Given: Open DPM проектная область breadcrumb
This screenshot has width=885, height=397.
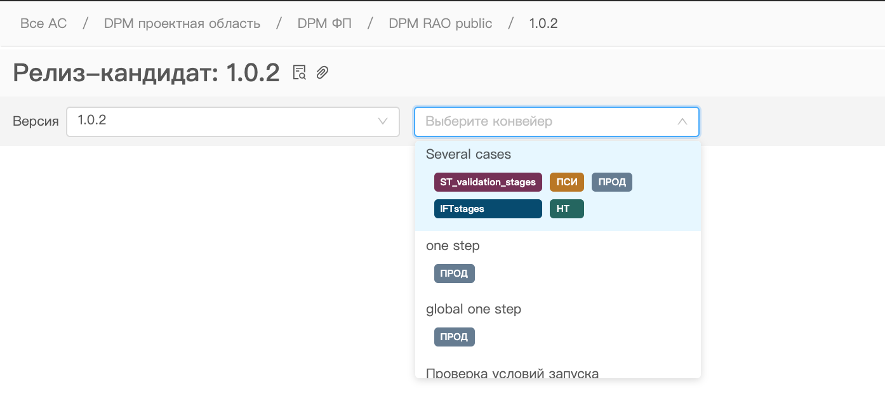Looking at the screenshot, I should click(x=182, y=24).
